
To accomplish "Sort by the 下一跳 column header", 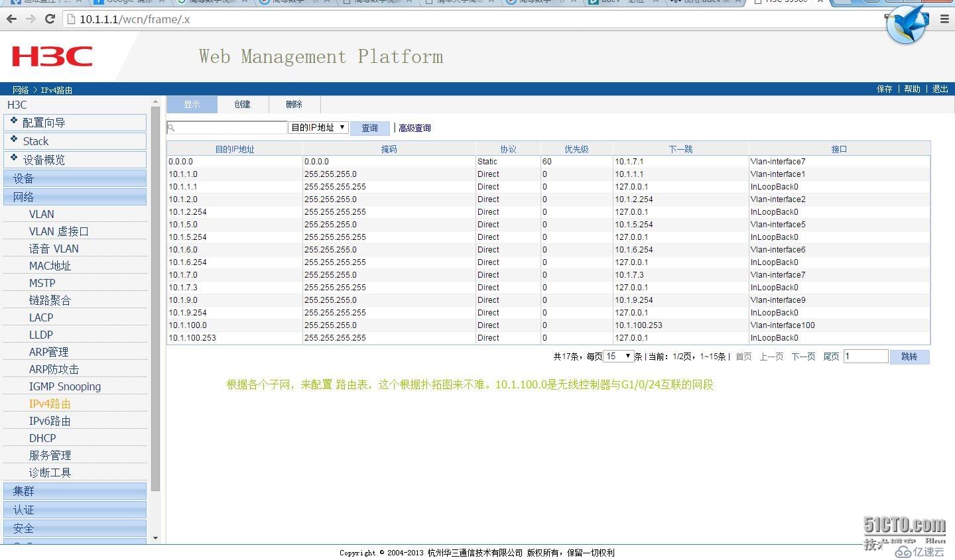I will pos(680,149).
